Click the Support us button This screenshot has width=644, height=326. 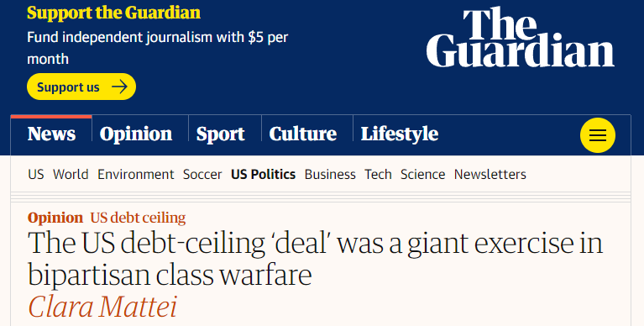[81, 87]
